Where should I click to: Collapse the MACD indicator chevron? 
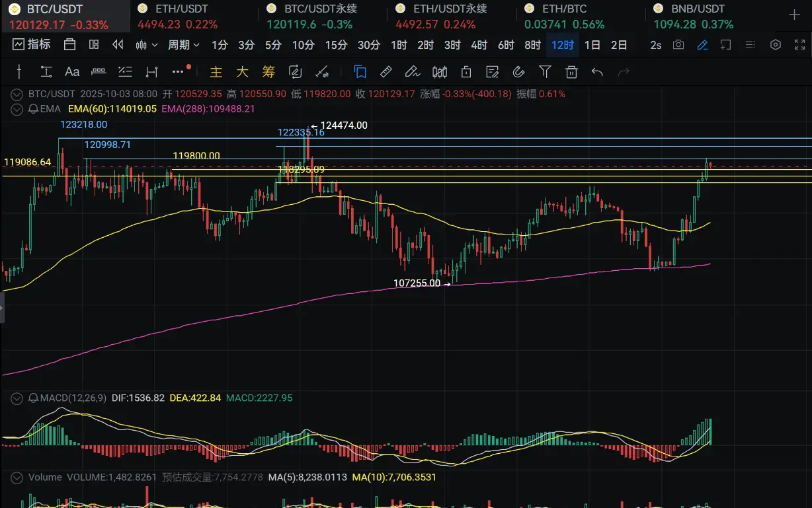pyautogui.click(x=18, y=398)
